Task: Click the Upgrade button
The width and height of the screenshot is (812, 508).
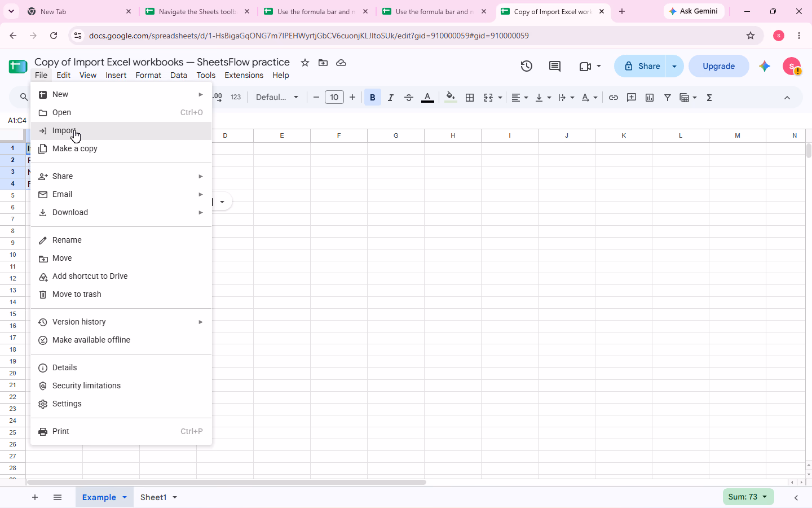Action: tap(719, 66)
